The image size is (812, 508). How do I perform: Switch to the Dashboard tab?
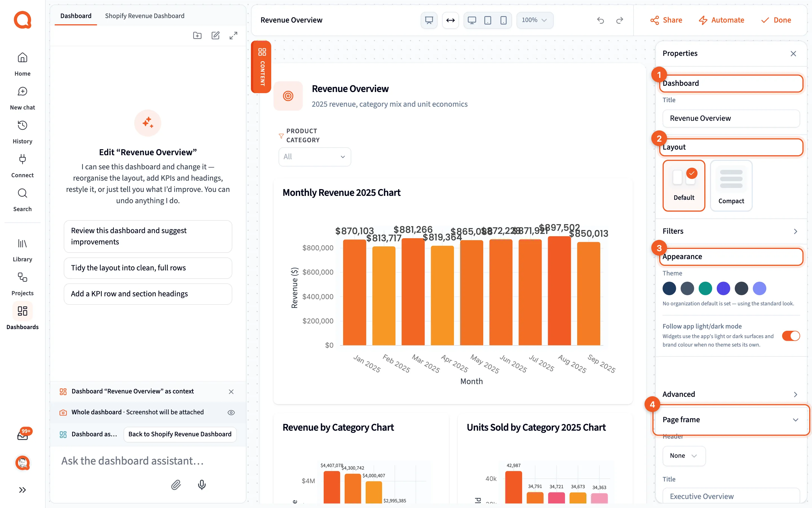[x=76, y=16]
